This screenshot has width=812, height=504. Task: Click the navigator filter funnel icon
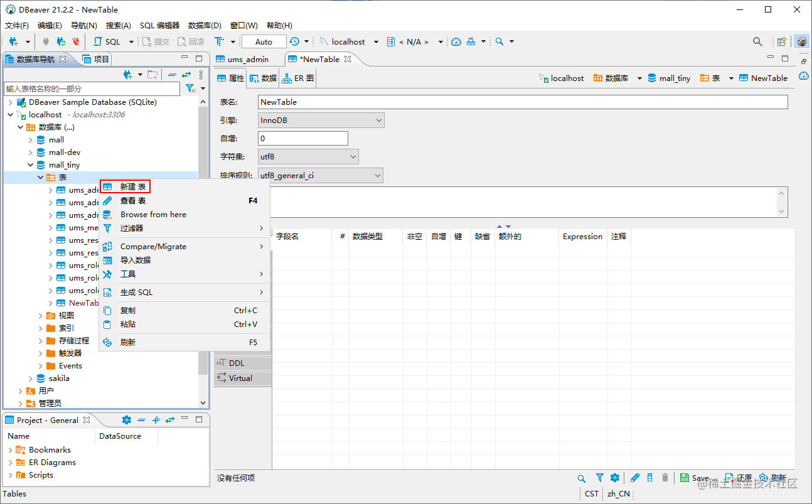pyautogui.click(x=190, y=89)
